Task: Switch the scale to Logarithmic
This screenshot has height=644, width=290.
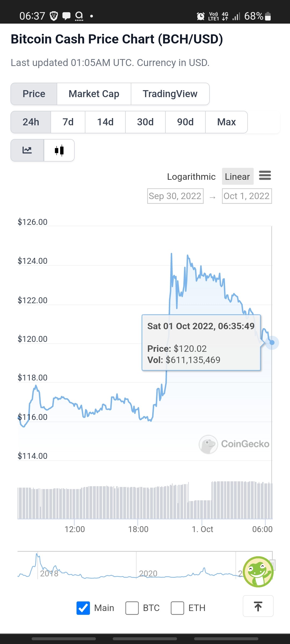Action: tap(191, 177)
